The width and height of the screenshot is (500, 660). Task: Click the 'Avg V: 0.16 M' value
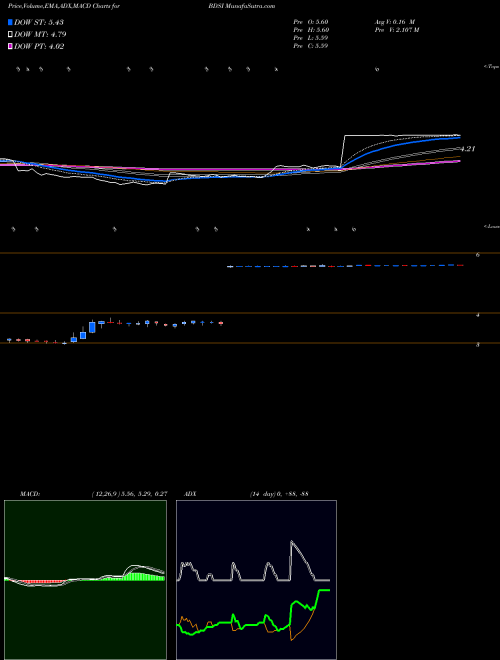point(395,22)
